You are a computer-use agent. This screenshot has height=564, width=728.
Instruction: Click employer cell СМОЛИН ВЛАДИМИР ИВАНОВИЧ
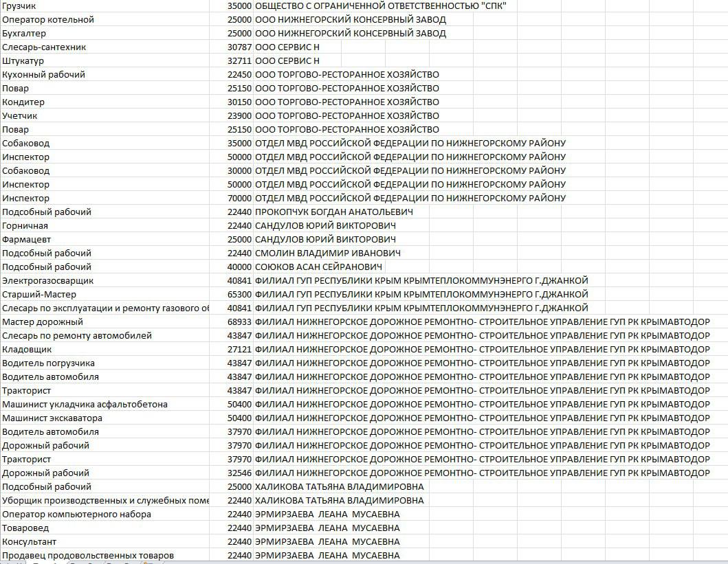click(x=328, y=253)
